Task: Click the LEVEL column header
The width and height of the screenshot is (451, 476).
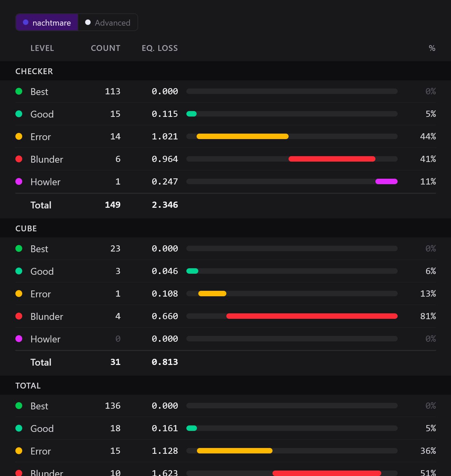Action: 42,48
